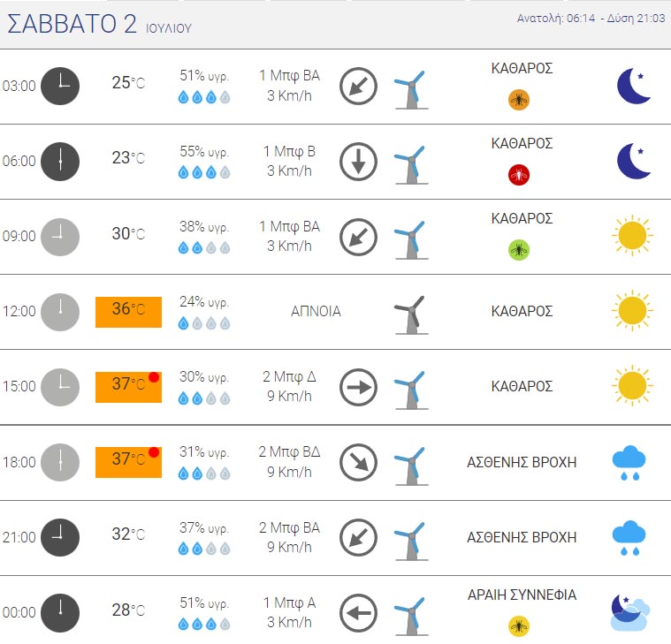The height and width of the screenshot is (644, 671).
Task: Click the sunrise and sunset times text
Action: point(591,19)
